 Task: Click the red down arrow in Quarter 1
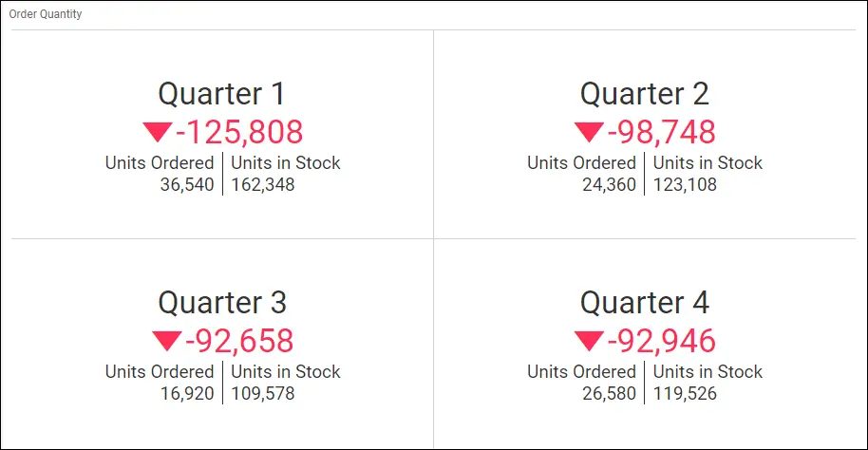coord(157,131)
